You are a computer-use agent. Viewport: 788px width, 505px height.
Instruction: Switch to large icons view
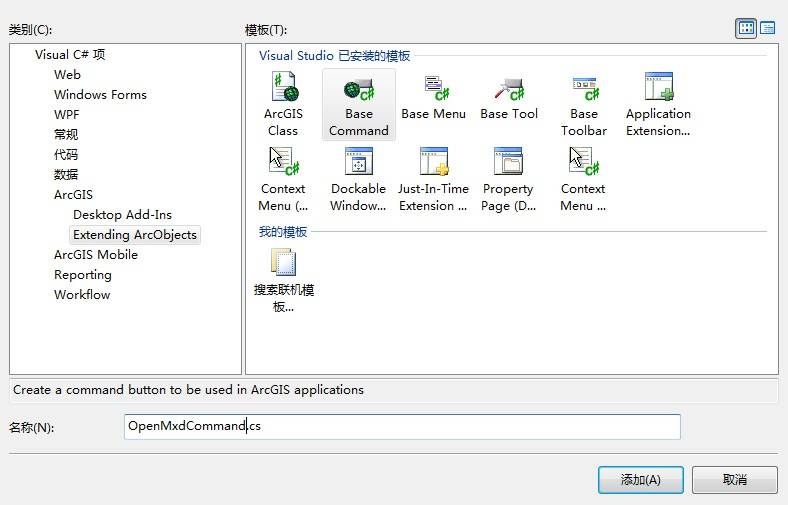[746, 28]
